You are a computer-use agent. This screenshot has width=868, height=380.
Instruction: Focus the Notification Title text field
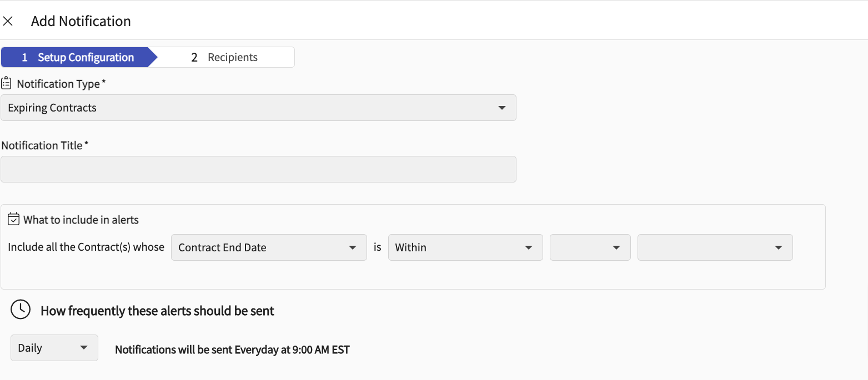pos(258,169)
